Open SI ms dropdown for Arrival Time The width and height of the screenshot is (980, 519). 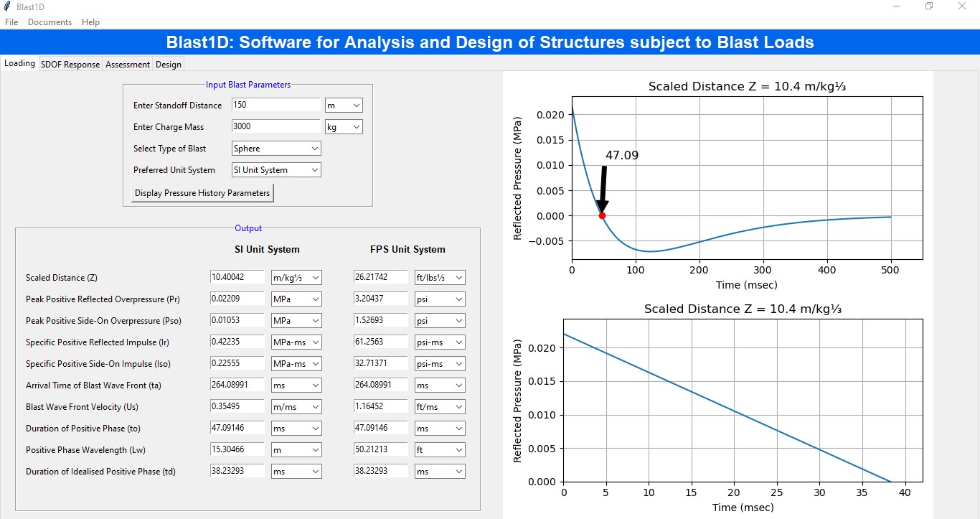[296, 385]
